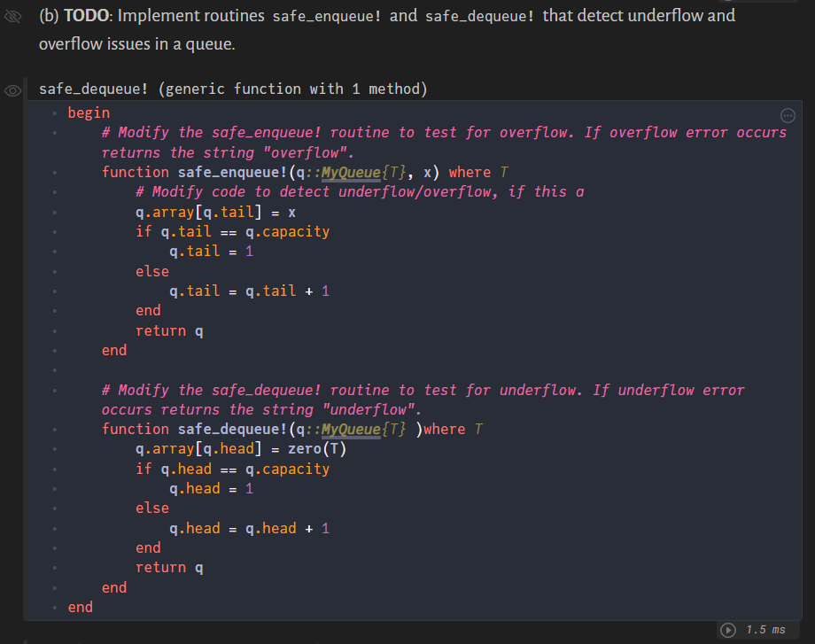Toggle visibility of the safe_dequeue! code cell
Screen dimensions: 815x644
pyautogui.click(x=12, y=90)
